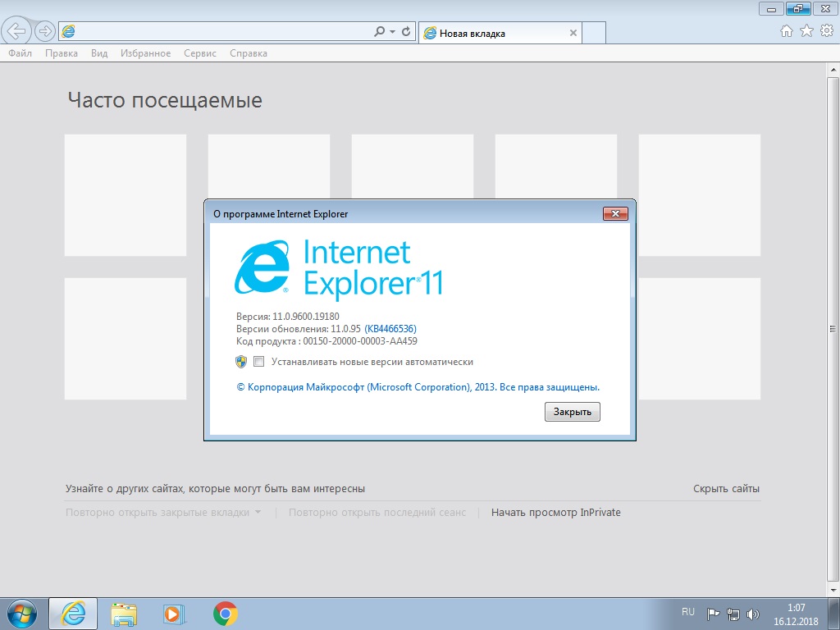Click the network status tray icon
The height and width of the screenshot is (630, 840).
(x=733, y=614)
